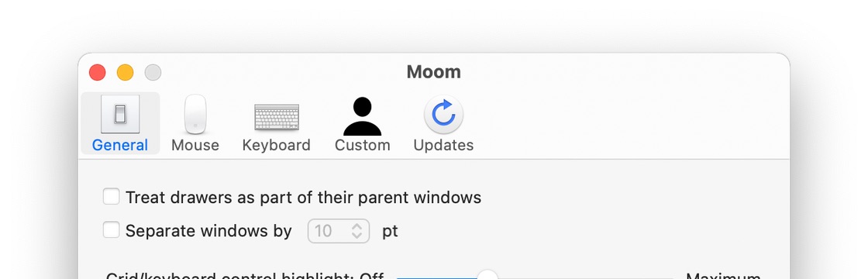Go to the Keyboard tab label
The height and width of the screenshot is (279, 868).
276,145
